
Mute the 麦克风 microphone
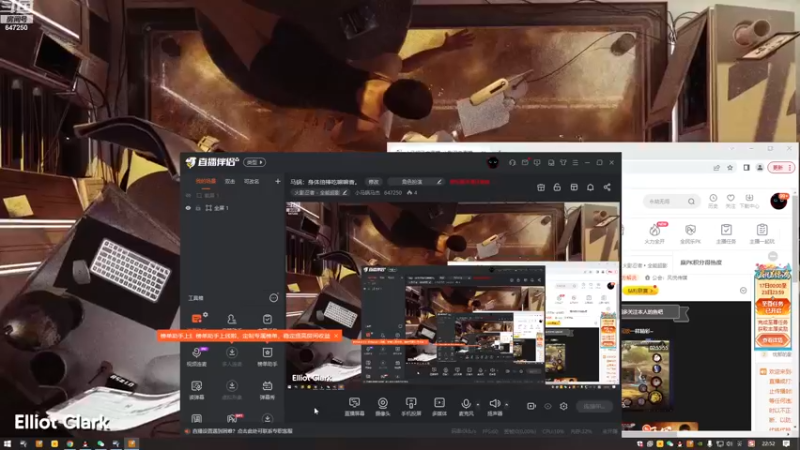[466, 406]
